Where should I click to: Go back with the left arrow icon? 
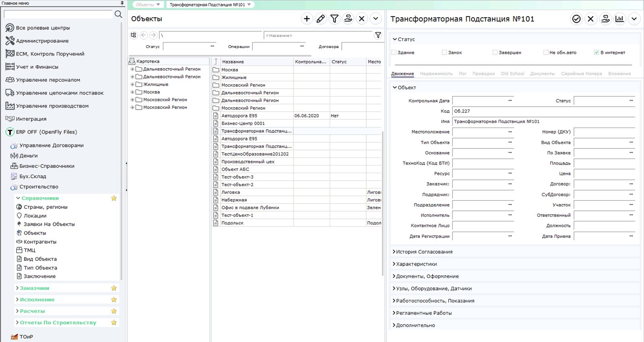[144, 35]
